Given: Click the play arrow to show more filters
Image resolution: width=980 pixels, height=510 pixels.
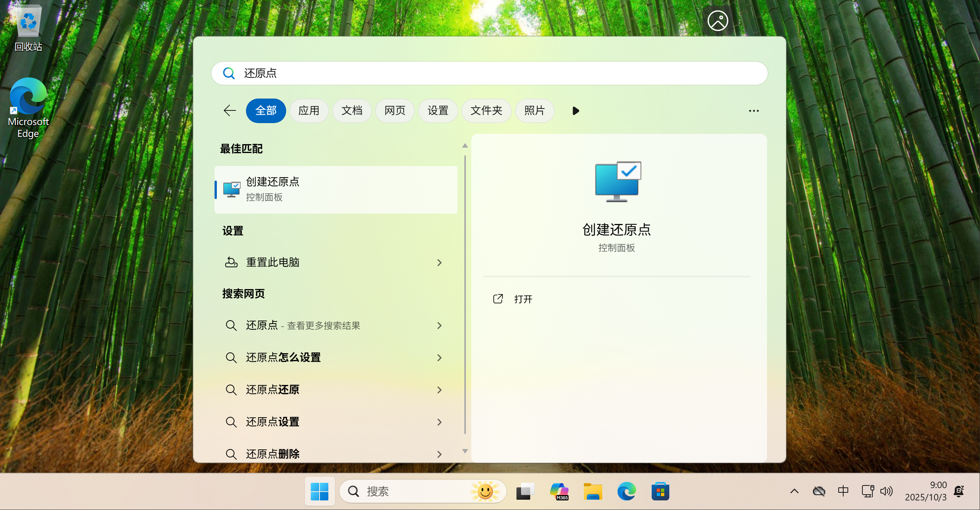Looking at the screenshot, I should [x=575, y=111].
